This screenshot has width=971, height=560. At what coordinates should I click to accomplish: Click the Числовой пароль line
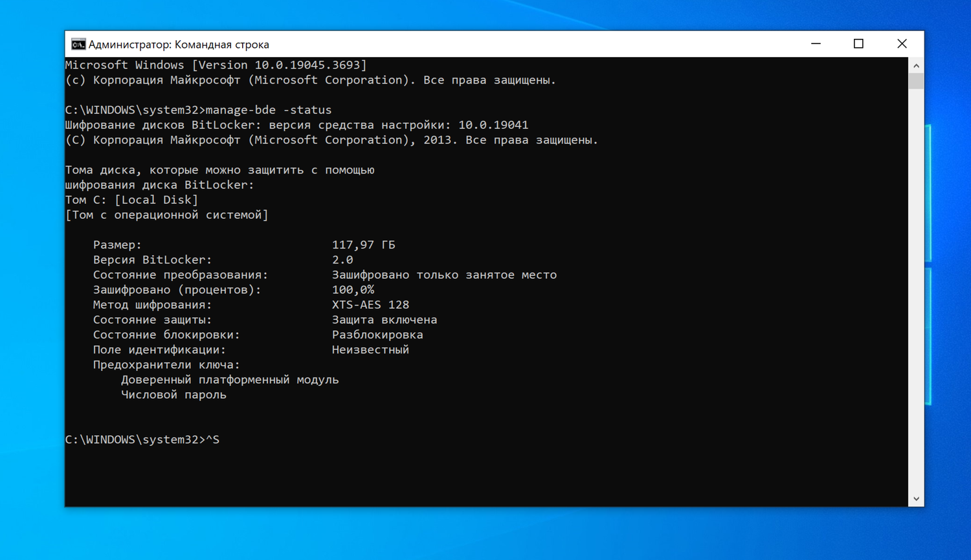point(173,395)
